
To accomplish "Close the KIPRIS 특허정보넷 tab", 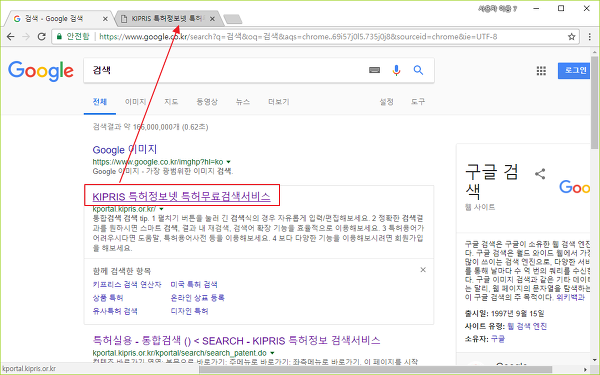I will tap(213, 18).
